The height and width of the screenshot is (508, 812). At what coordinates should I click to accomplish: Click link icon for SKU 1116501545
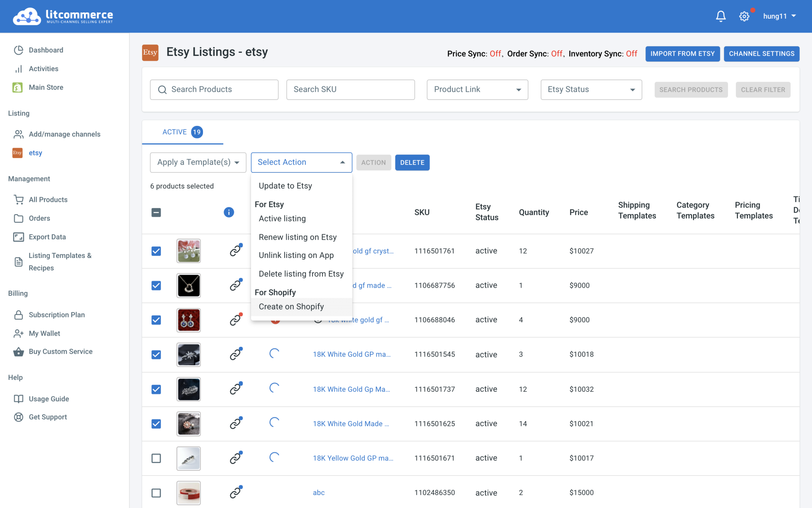(236, 354)
